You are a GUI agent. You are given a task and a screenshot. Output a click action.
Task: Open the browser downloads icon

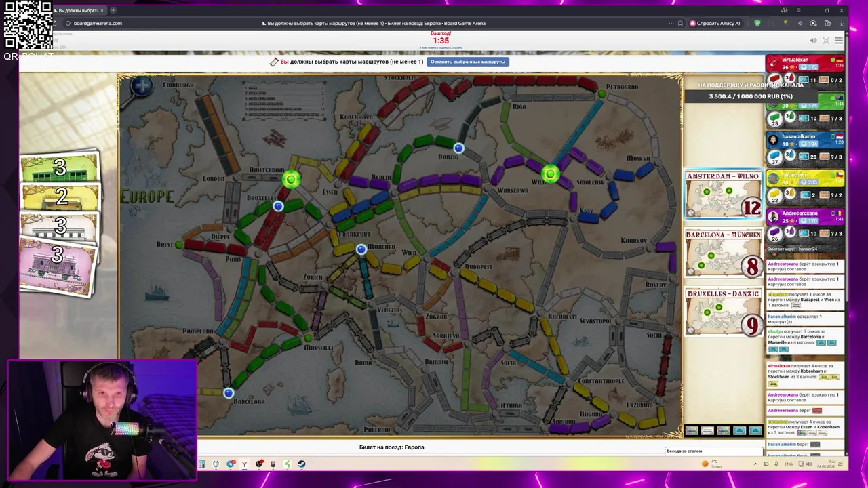coord(841,23)
